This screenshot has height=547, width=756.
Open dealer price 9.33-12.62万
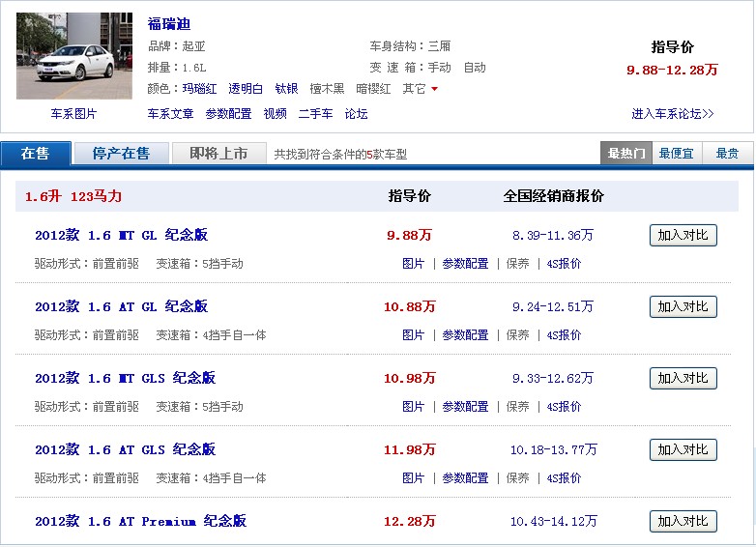[x=553, y=378]
